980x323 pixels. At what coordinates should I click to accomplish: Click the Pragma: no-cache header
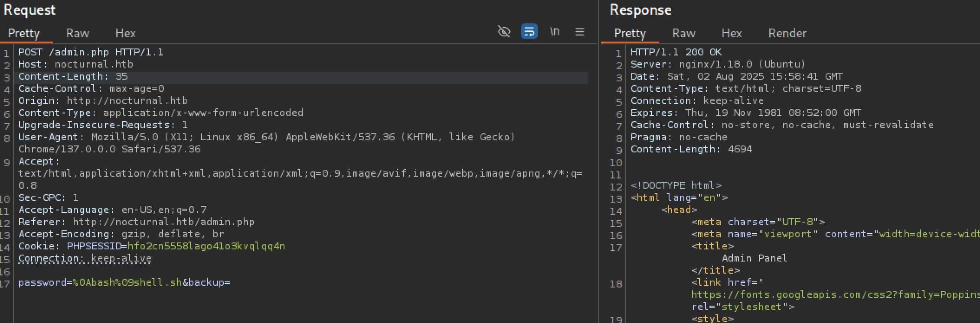[x=679, y=137]
